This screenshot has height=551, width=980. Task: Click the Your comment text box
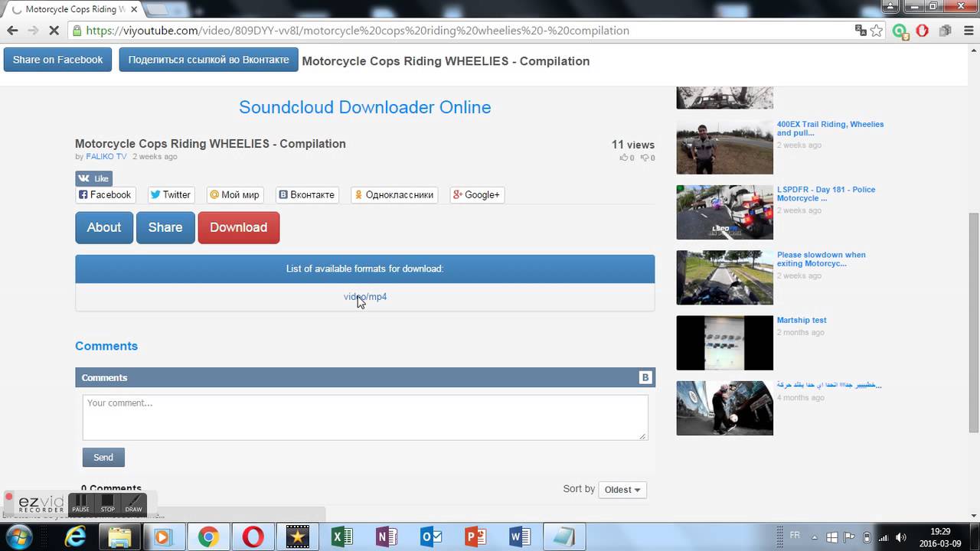[x=365, y=417]
